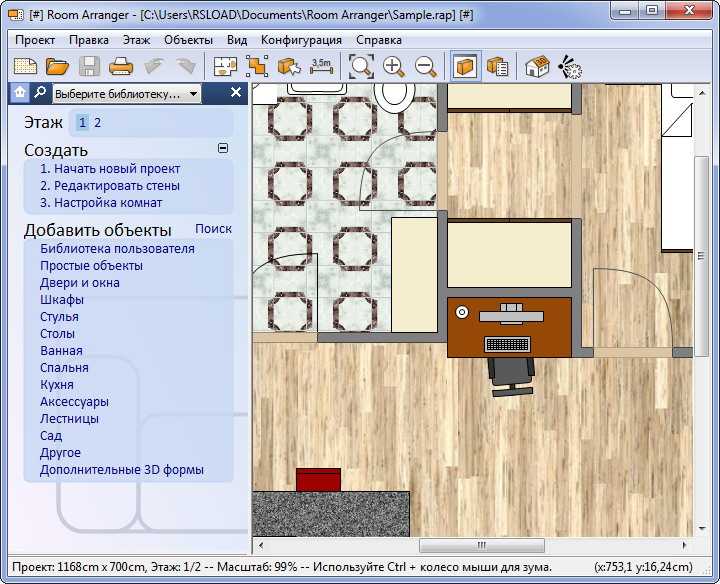Click 'Начать новый проект' link
The height and width of the screenshot is (584, 720).
pyautogui.click(x=110, y=169)
